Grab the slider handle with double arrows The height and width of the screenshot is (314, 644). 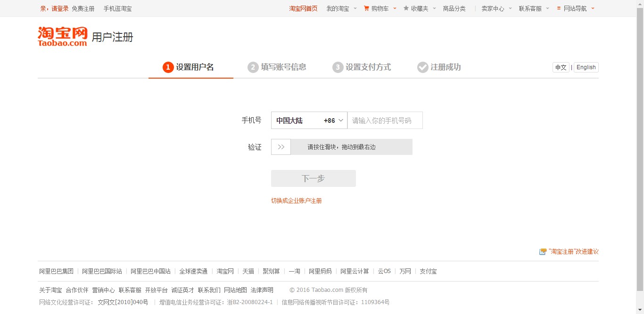click(281, 147)
